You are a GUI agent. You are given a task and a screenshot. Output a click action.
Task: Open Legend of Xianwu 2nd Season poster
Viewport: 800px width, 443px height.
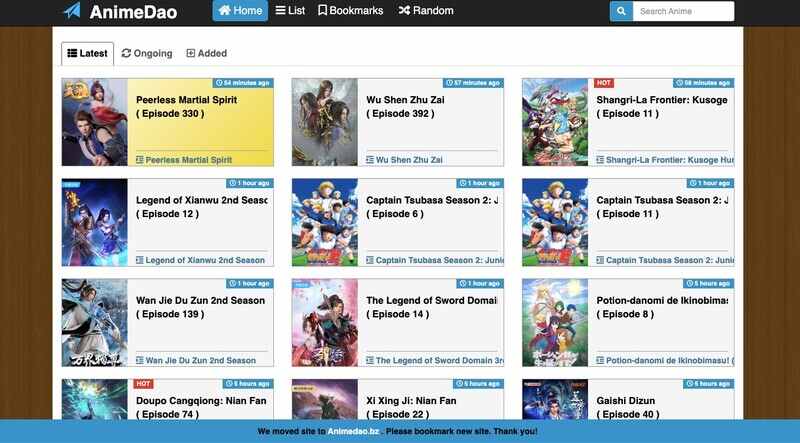(95, 223)
